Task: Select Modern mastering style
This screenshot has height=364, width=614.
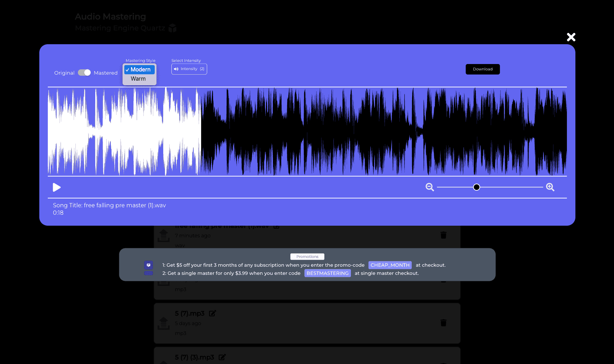Action: pyautogui.click(x=139, y=69)
